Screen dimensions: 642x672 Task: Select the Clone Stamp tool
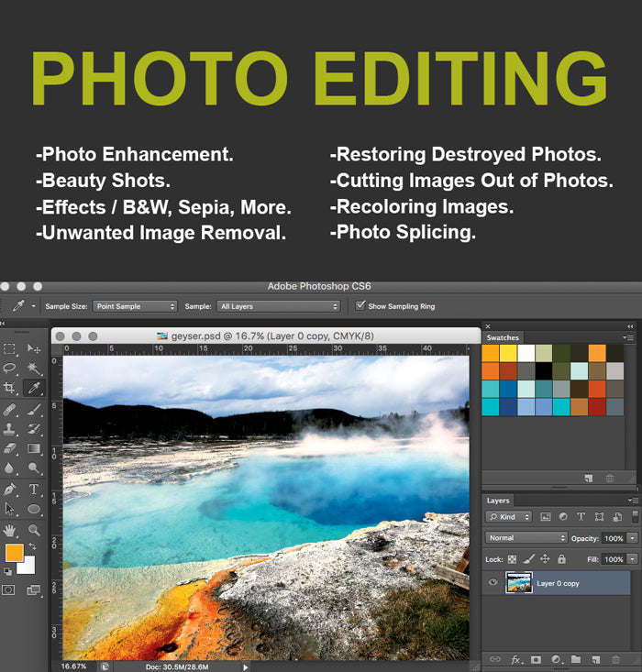10,428
